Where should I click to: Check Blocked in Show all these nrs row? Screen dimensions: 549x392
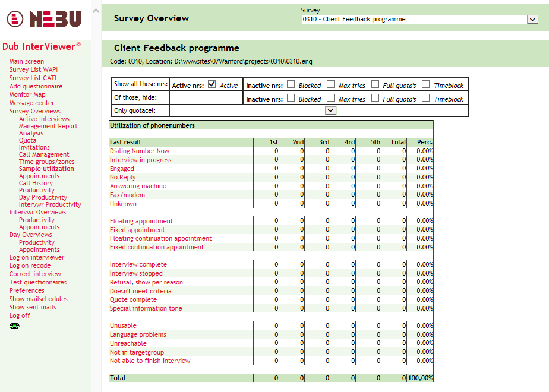[291, 84]
